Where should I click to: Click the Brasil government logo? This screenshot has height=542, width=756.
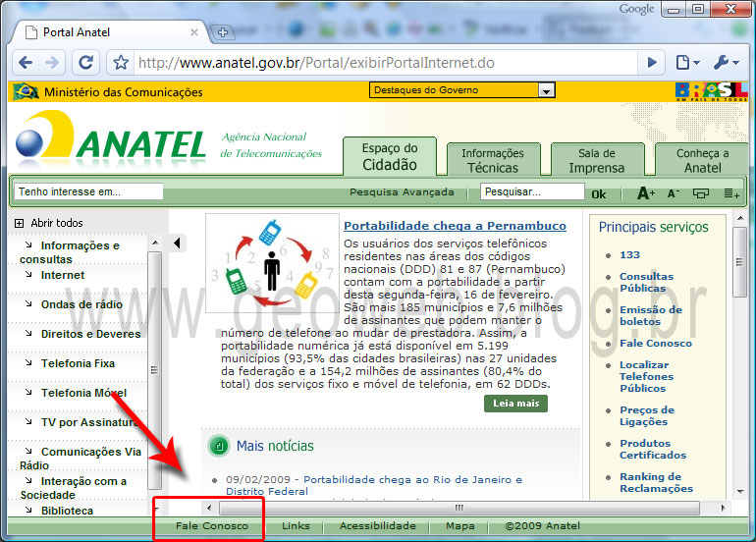(711, 91)
